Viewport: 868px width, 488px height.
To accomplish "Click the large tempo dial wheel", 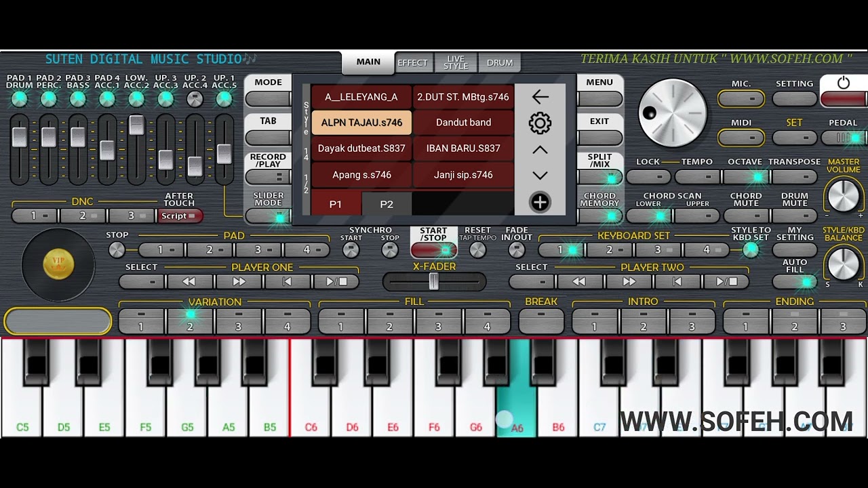I will (x=673, y=113).
